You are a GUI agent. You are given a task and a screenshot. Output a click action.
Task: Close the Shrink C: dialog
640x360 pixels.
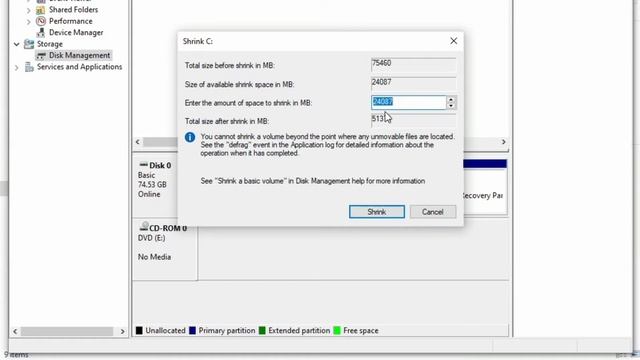(453, 41)
